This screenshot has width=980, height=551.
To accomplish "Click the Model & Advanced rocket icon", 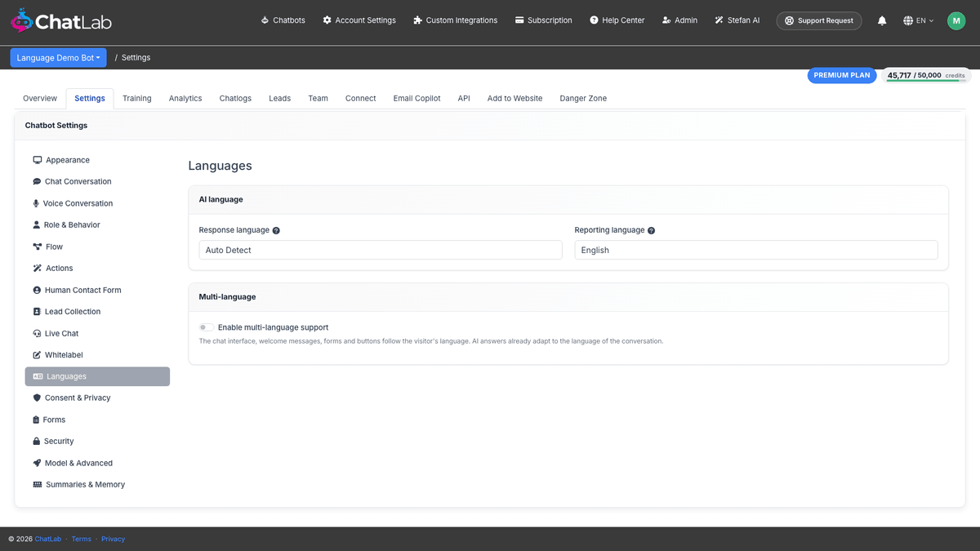I will (37, 463).
